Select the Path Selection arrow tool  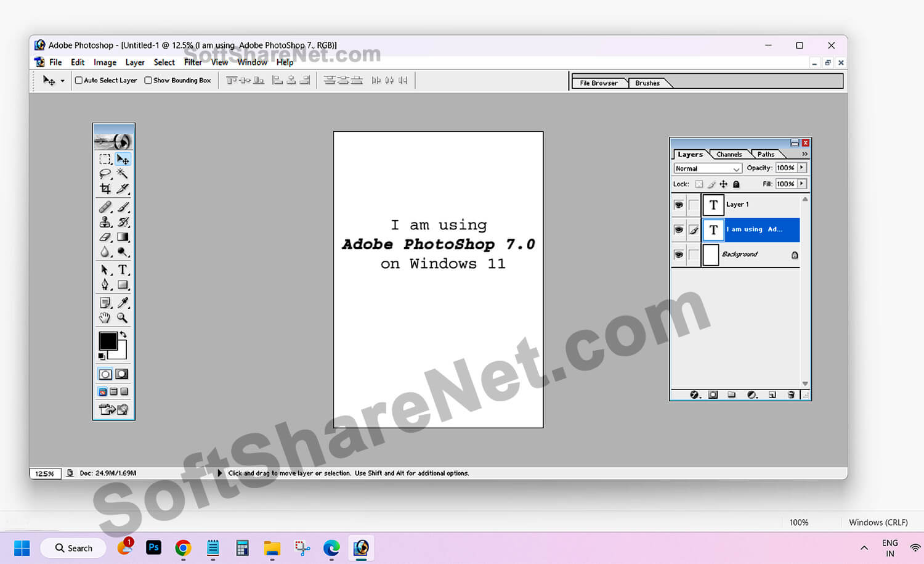[x=105, y=270]
